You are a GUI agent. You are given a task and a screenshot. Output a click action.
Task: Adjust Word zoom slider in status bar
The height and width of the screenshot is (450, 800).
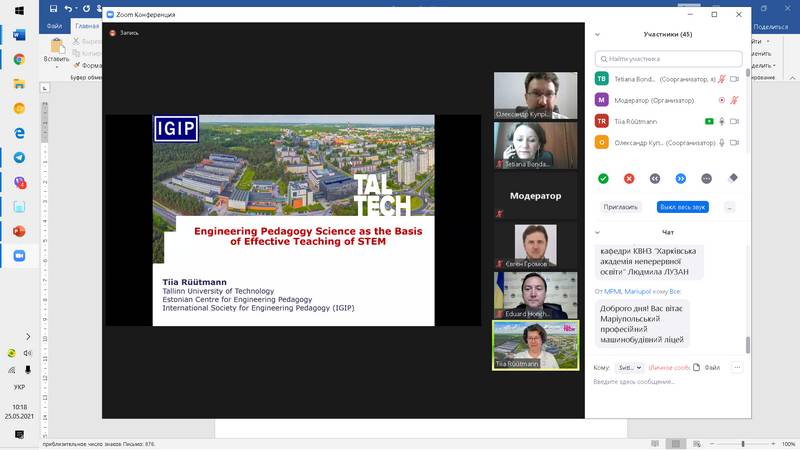click(x=743, y=444)
